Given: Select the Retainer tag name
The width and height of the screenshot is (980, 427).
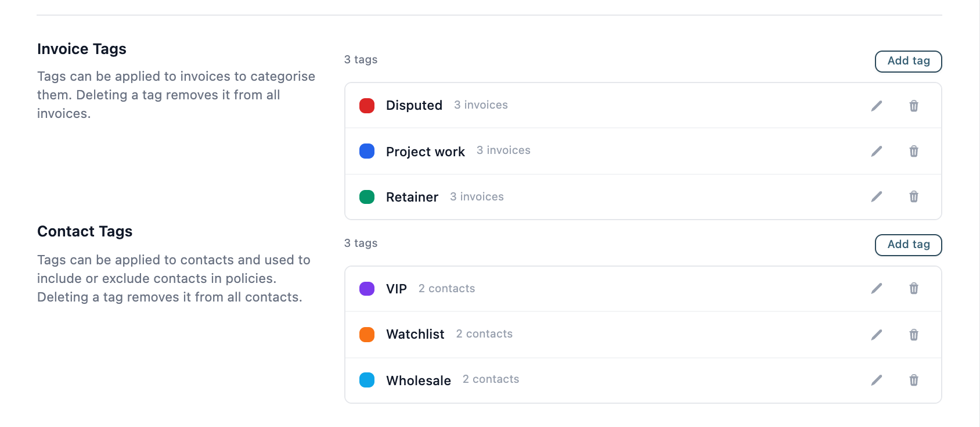Looking at the screenshot, I should click(x=412, y=197).
